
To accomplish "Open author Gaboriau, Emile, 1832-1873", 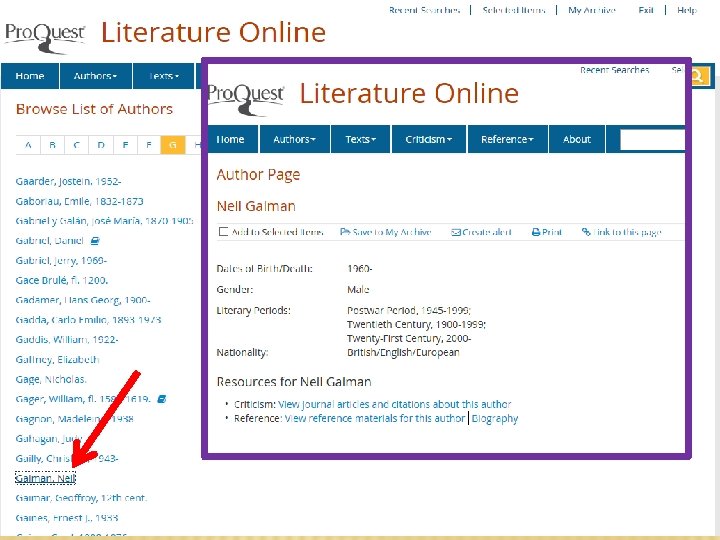I will tap(79, 201).
